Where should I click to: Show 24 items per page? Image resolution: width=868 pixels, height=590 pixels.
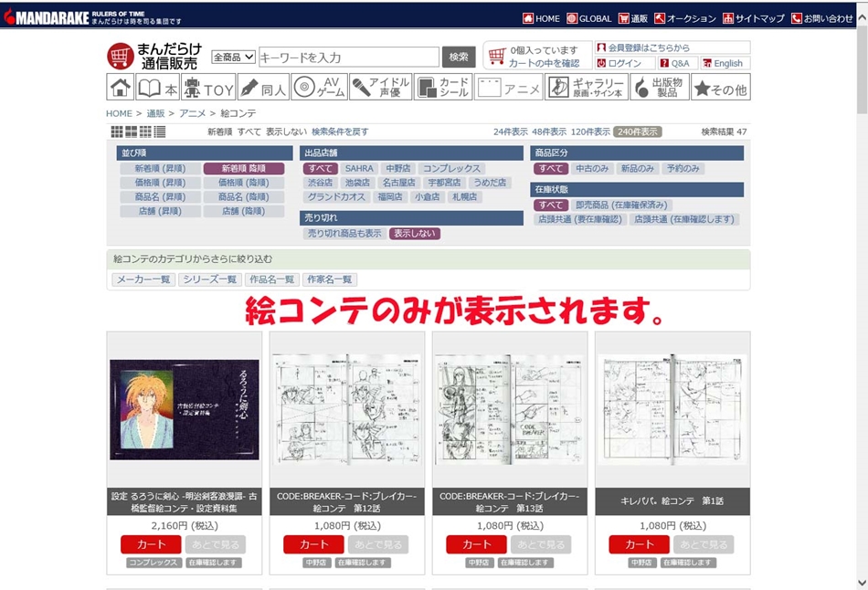tap(511, 132)
